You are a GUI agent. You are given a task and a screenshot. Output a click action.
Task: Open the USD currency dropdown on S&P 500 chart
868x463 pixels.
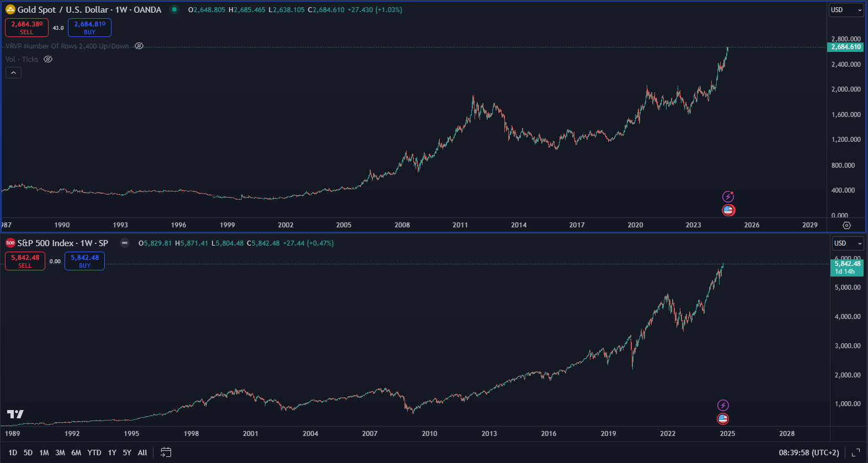(x=848, y=243)
